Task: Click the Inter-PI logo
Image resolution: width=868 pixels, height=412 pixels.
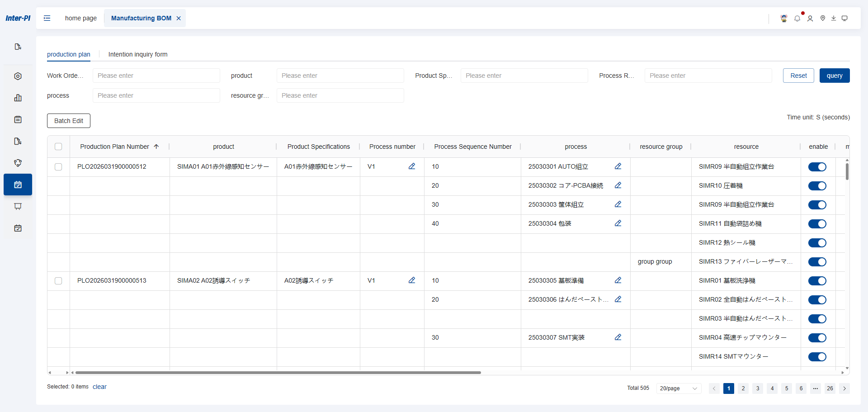Action: coord(18,18)
